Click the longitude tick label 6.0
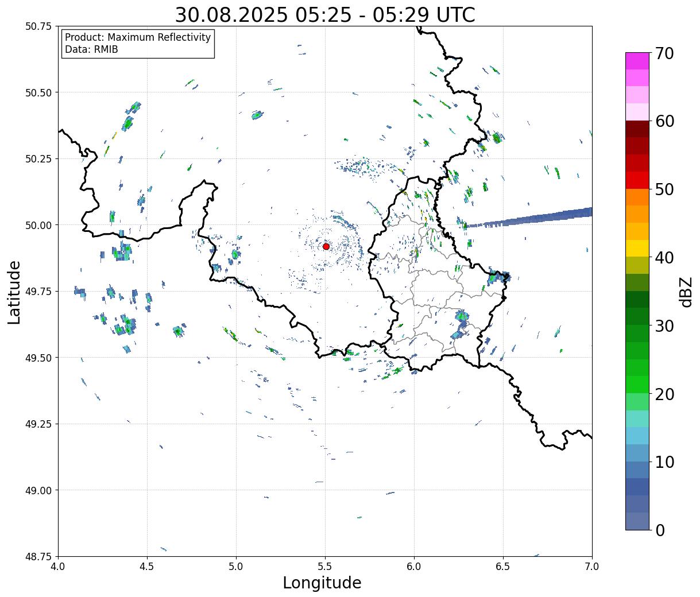Image resolution: width=700 pixels, height=597 pixels. 414,567
